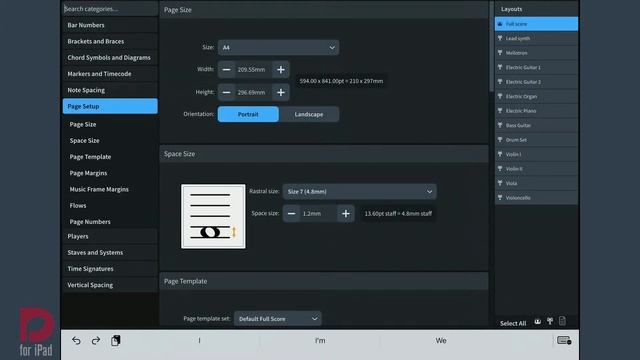
Task: Select all full score layouts icon
Action: pos(538,322)
